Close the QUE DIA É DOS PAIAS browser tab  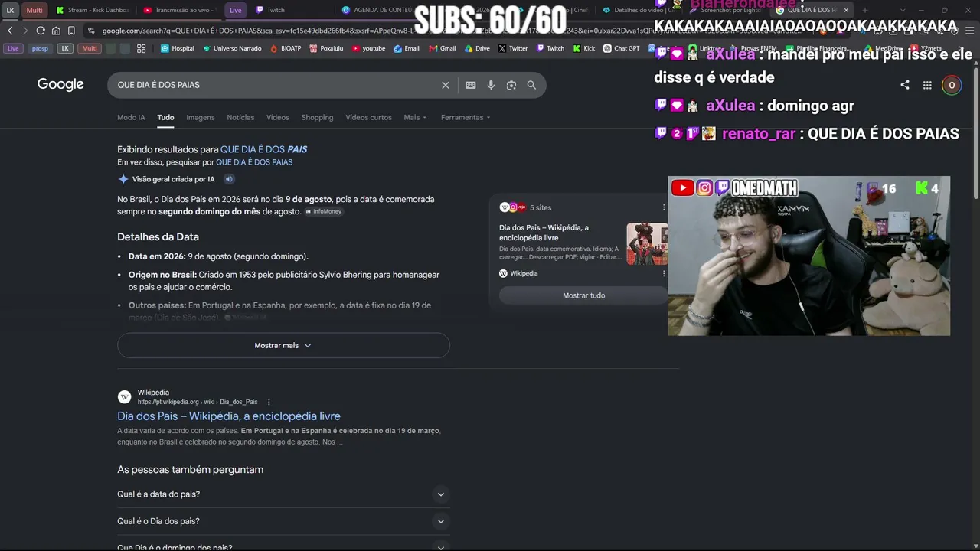click(846, 10)
